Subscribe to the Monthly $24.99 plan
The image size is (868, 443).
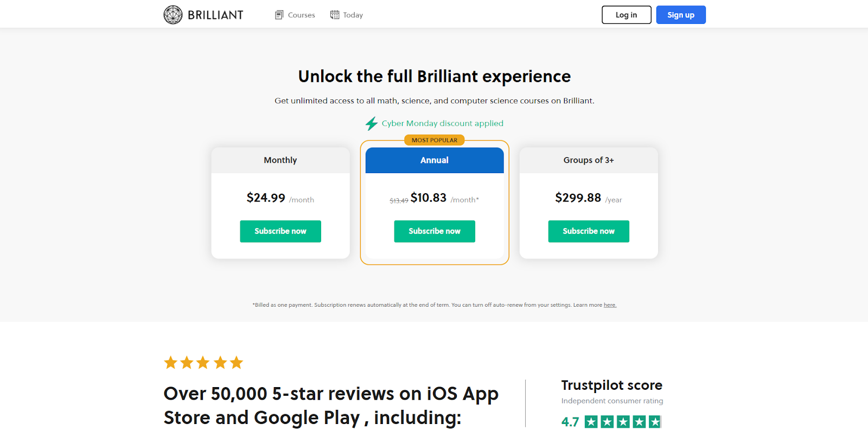pos(280,231)
